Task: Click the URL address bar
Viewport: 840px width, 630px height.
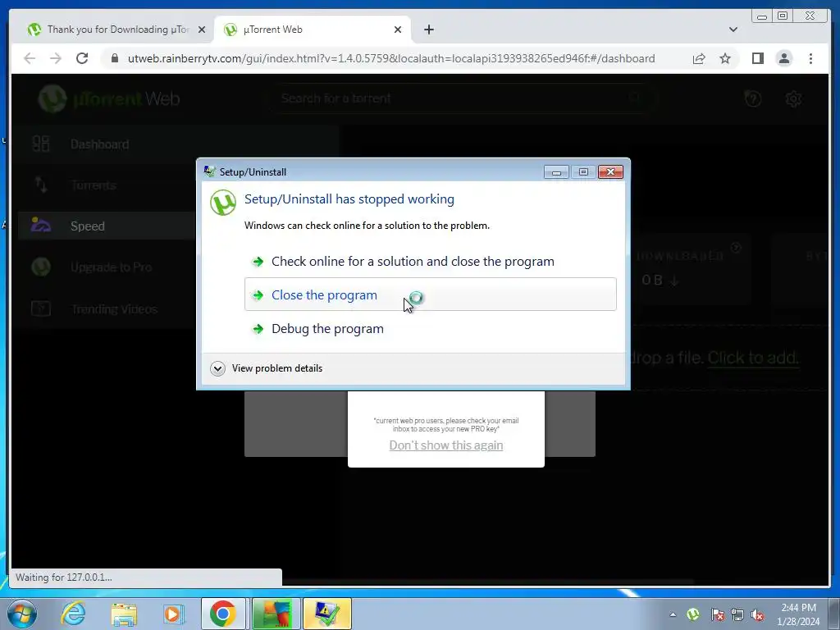Action: [391, 58]
